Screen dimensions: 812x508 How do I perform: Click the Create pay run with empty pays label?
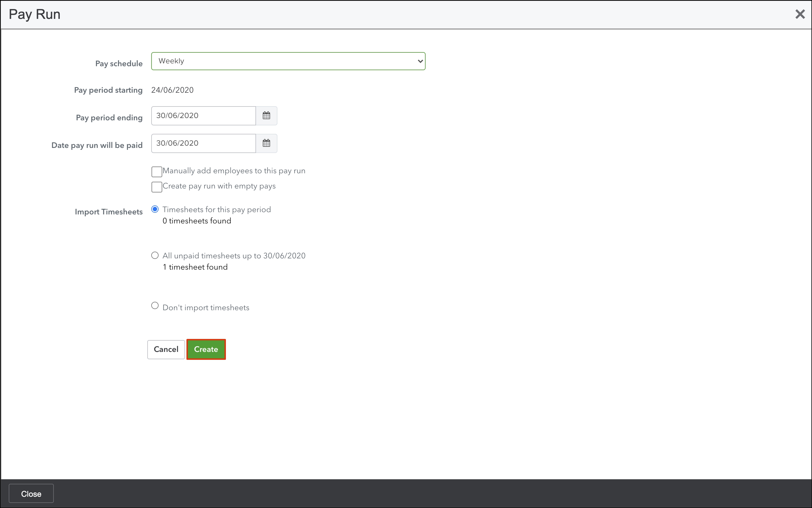[x=219, y=186]
